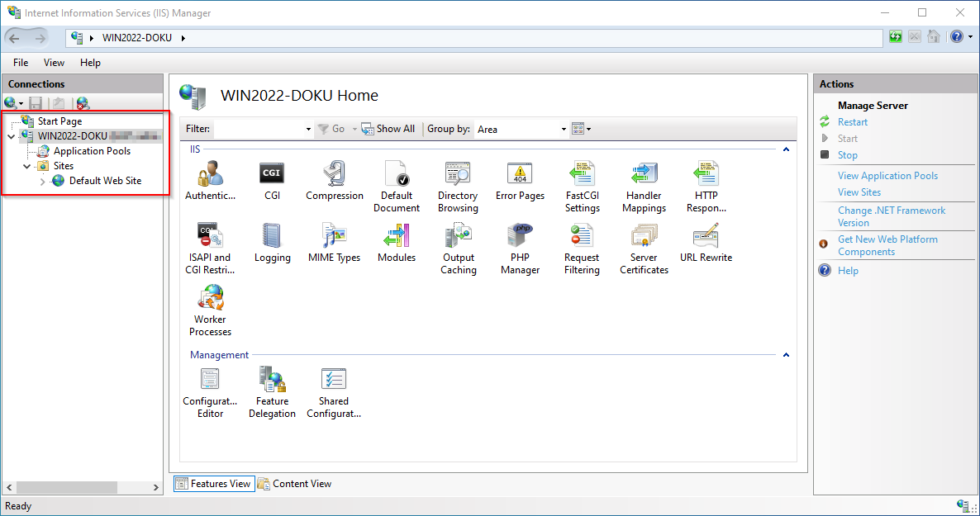Open Request Filtering feature

point(582,249)
